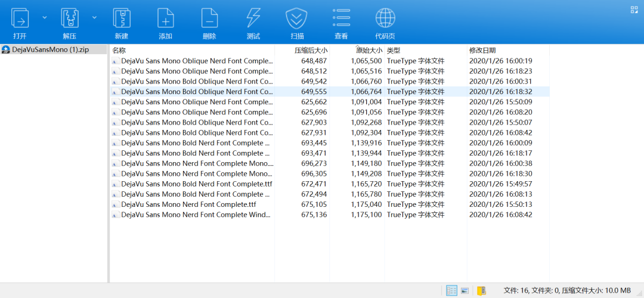Click the file icon in the 693,445 row

(x=116, y=143)
